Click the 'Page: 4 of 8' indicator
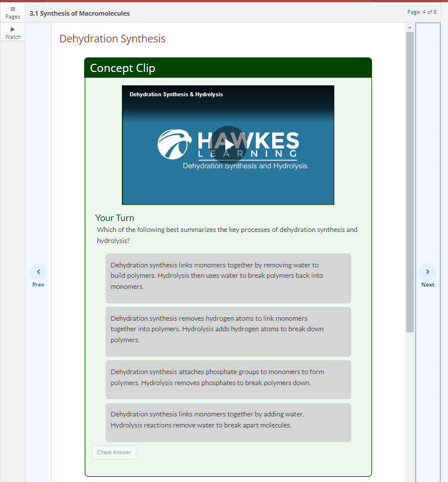The image size is (448, 482). (x=422, y=12)
